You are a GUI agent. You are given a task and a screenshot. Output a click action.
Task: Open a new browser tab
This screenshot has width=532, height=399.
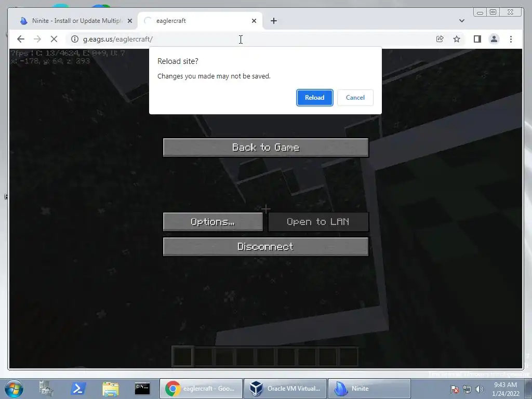(274, 21)
